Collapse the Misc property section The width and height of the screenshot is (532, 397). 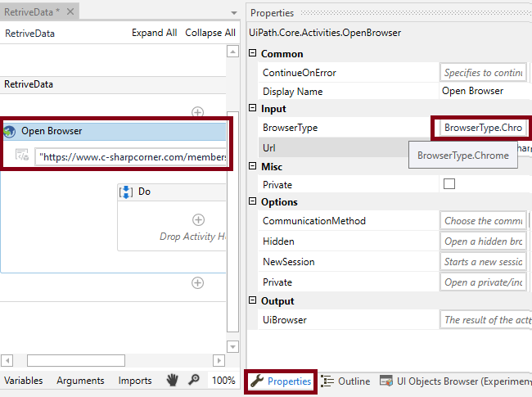pos(252,166)
